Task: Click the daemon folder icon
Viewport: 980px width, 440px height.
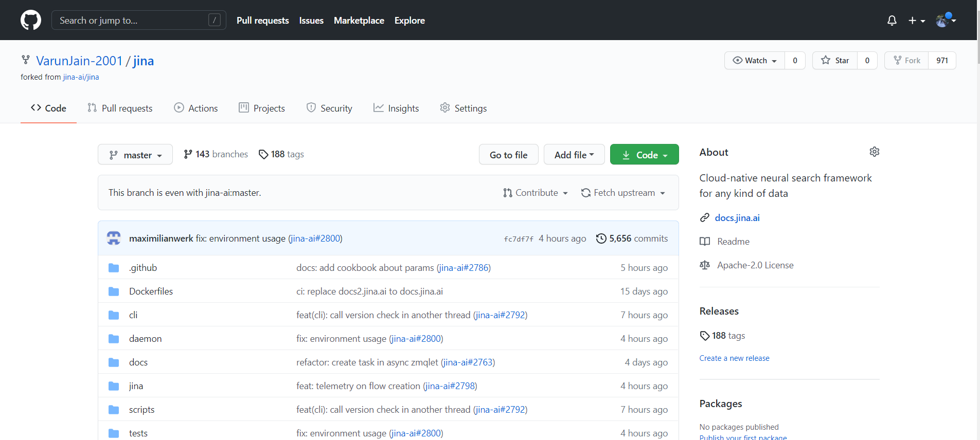Action: click(x=114, y=339)
